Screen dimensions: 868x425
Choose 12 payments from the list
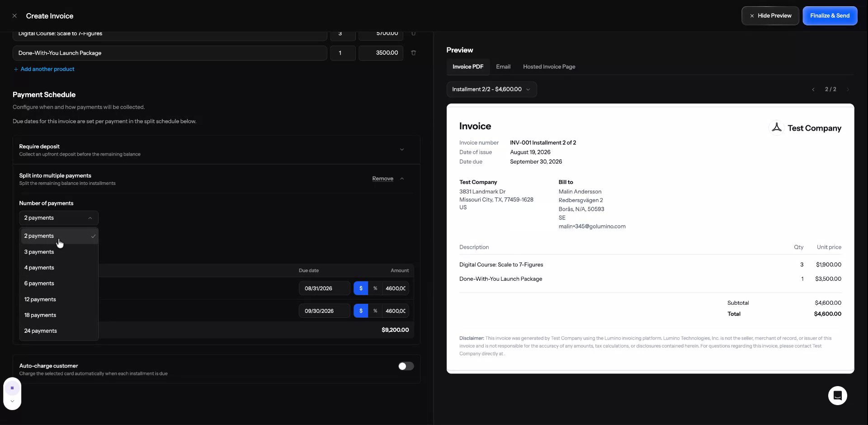point(59,299)
